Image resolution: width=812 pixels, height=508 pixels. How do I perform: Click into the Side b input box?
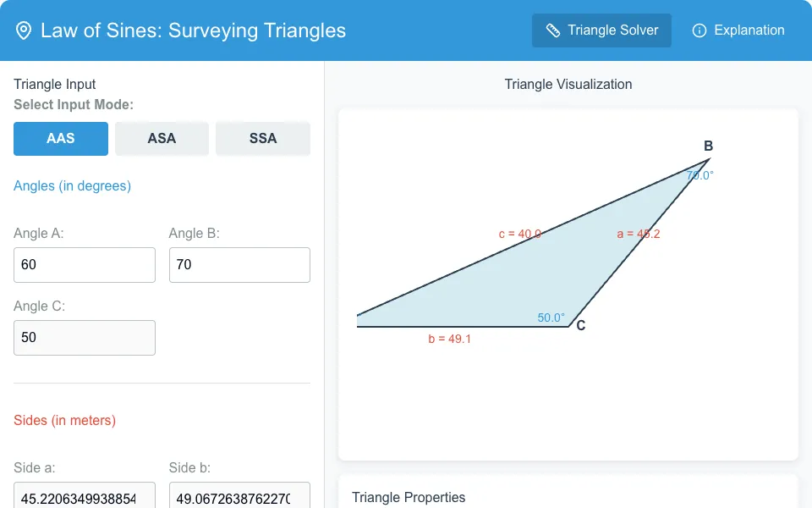coord(239,495)
